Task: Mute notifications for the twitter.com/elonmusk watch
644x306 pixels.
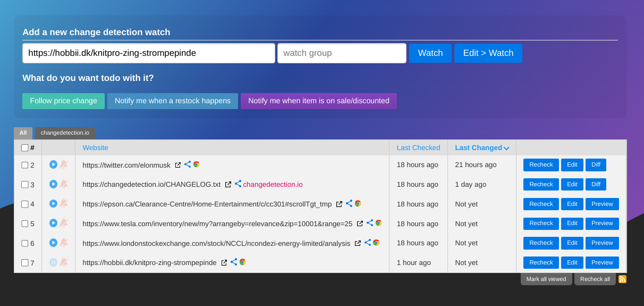Action: (x=64, y=164)
